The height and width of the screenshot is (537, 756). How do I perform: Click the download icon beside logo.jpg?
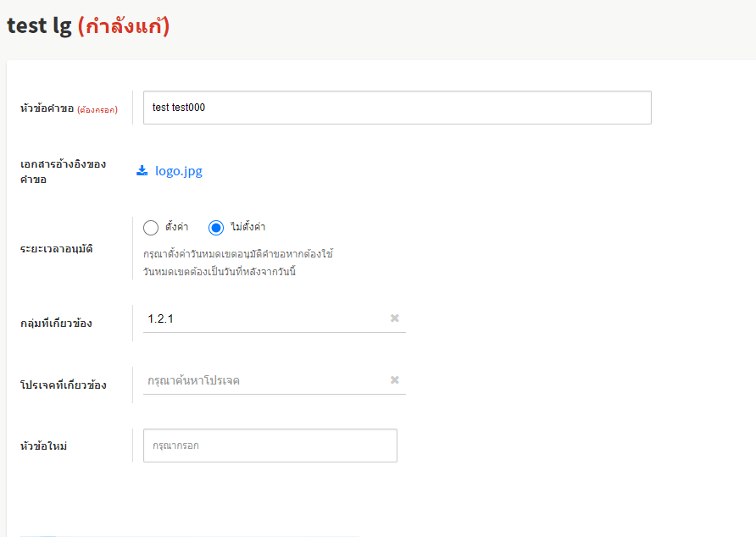[x=142, y=171]
